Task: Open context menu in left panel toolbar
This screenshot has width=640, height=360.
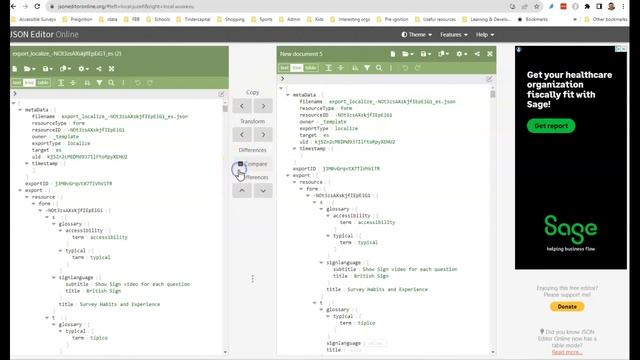Action: (x=123, y=83)
